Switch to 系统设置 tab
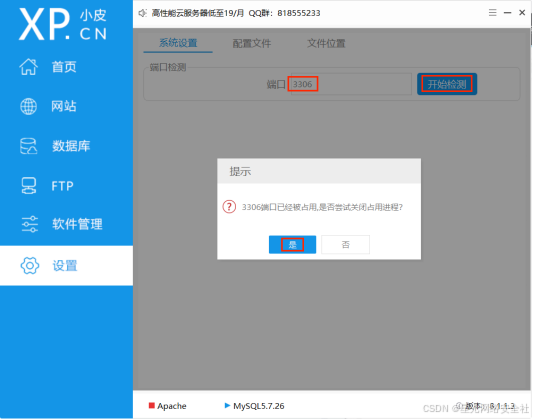This screenshot has height=420, width=533. pos(178,43)
